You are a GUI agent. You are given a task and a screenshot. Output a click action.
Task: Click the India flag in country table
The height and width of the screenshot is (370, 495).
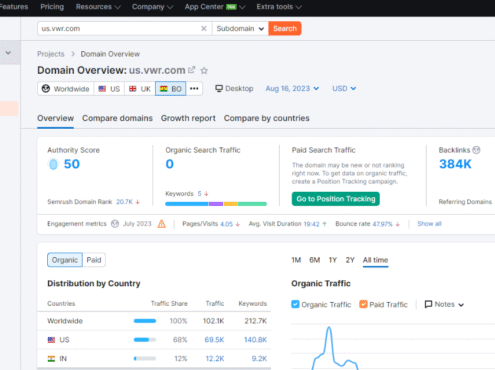point(51,359)
